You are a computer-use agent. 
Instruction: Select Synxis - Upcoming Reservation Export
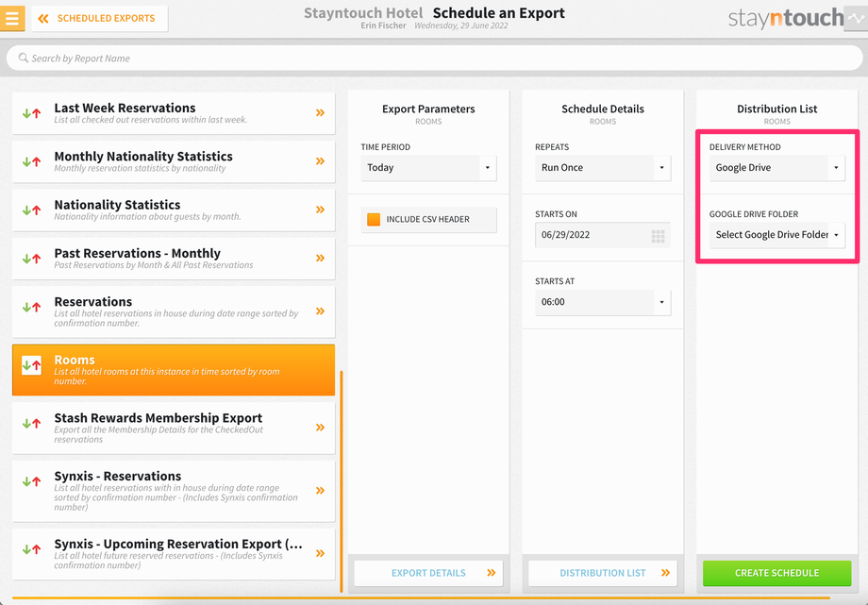point(174,553)
